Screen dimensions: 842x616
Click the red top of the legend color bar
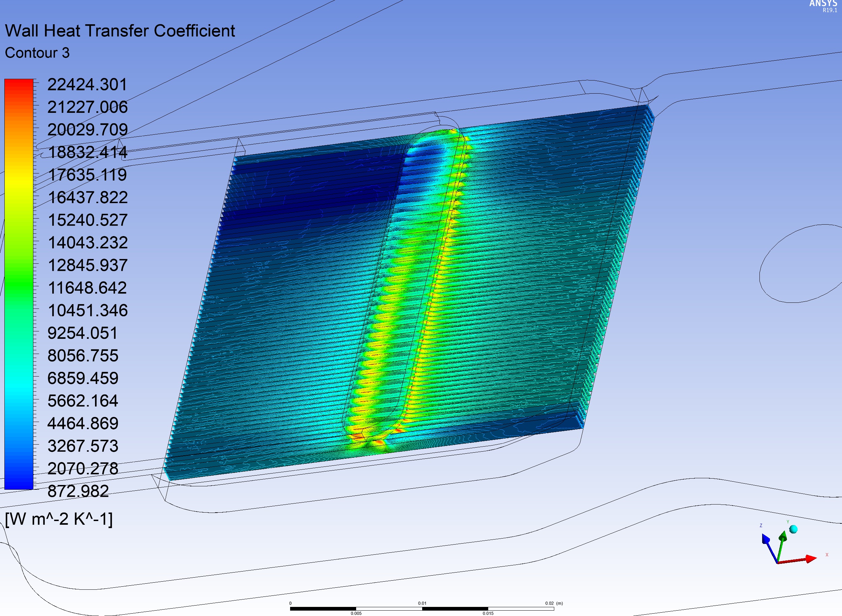click(x=19, y=84)
